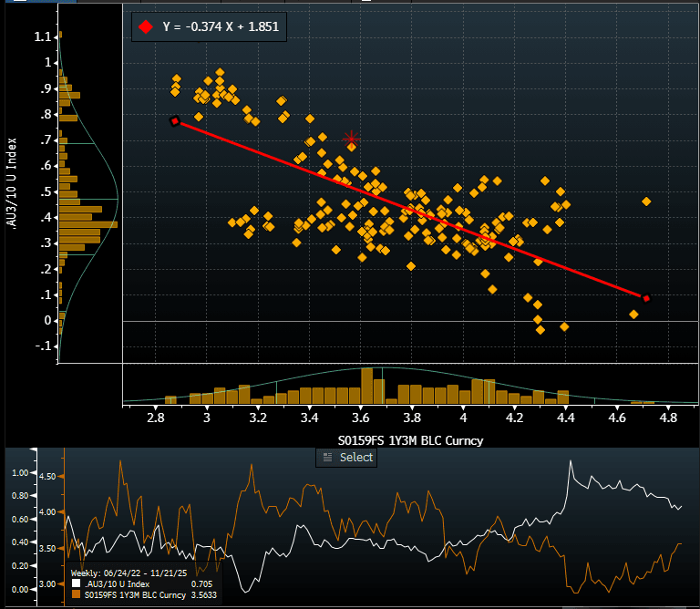
Task: Click the orange S0159FS legend square
Action: point(76,594)
